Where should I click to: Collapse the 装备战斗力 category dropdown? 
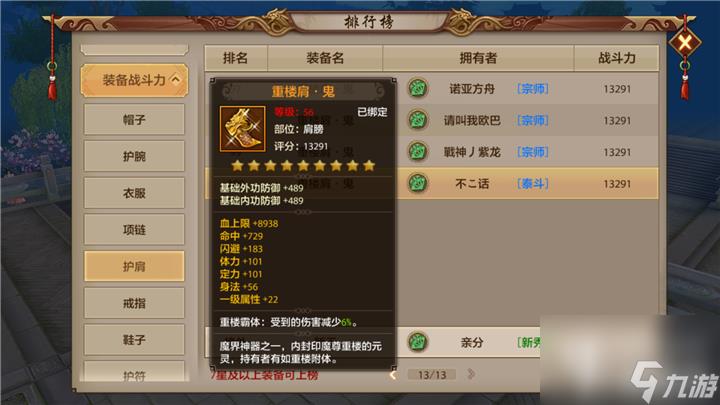tap(135, 80)
